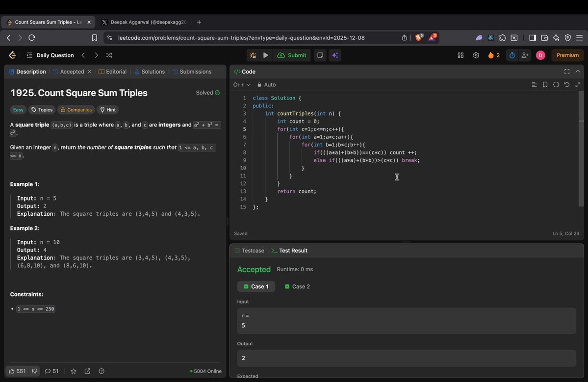Open the browser extensions puzzle icon

coord(503,37)
